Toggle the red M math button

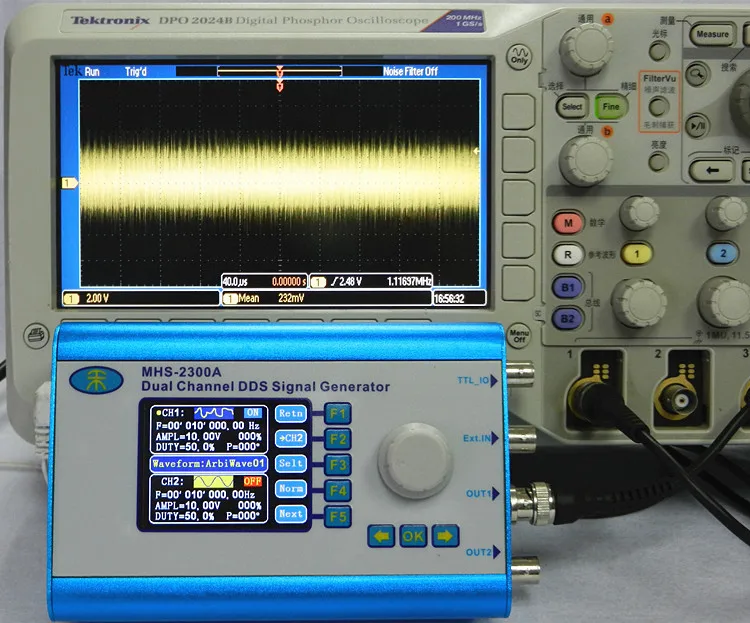pos(568,222)
